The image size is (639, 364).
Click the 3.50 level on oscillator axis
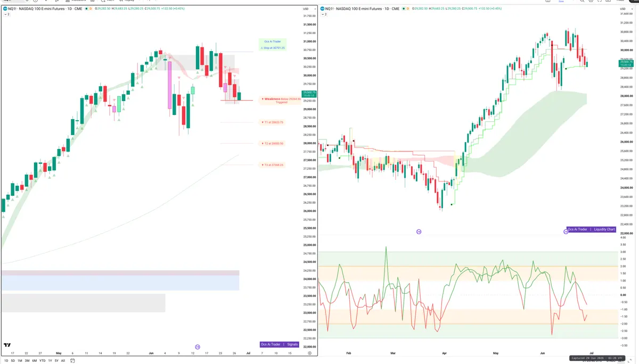point(622,245)
